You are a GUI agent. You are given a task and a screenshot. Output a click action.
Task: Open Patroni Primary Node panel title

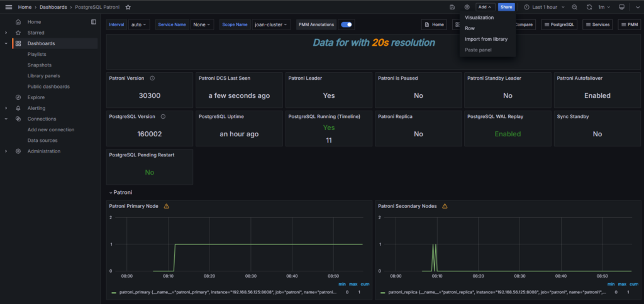tap(134, 206)
